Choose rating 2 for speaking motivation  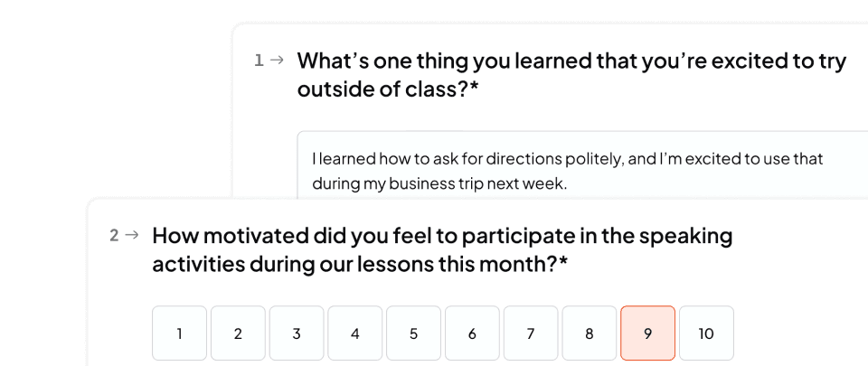[x=238, y=333]
